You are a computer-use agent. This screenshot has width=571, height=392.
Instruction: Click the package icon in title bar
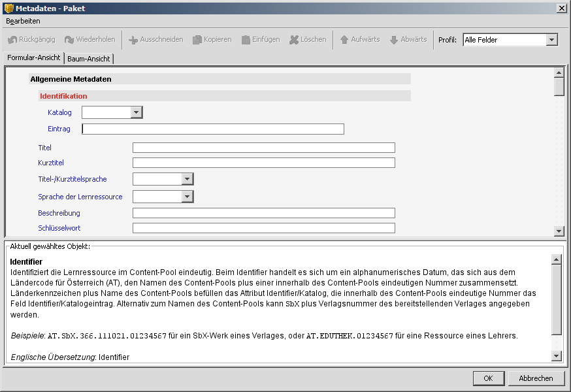[x=8, y=8]
